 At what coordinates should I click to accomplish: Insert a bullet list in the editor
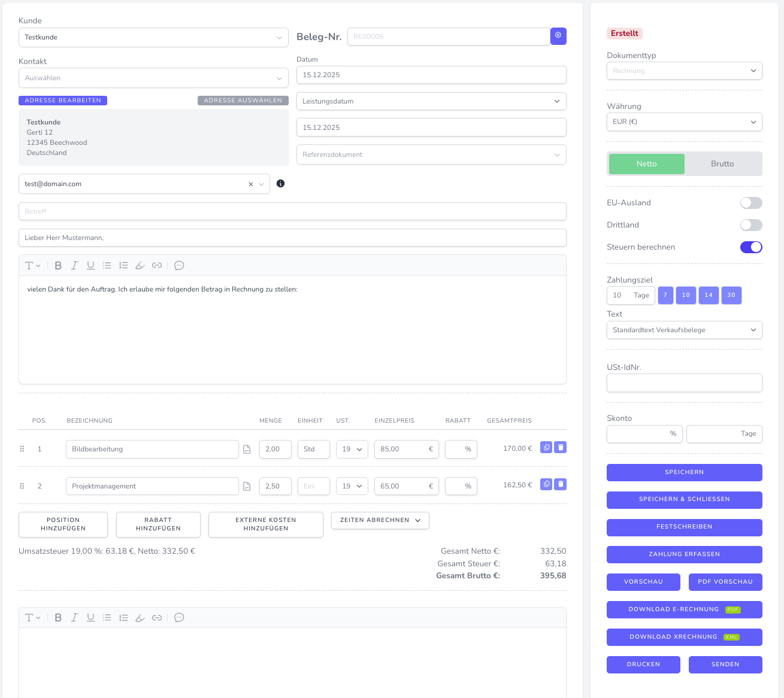[107, 265]
